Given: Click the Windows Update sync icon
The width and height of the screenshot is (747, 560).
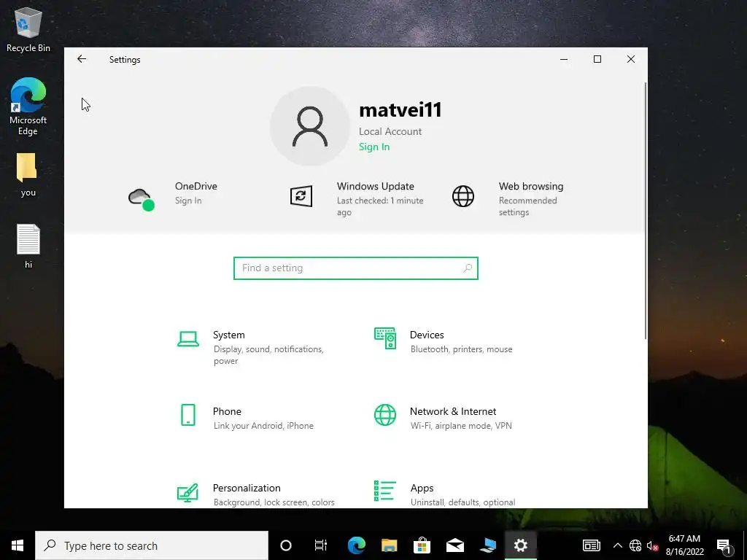Looking at the screenshot, I should [x=301, y=196].
